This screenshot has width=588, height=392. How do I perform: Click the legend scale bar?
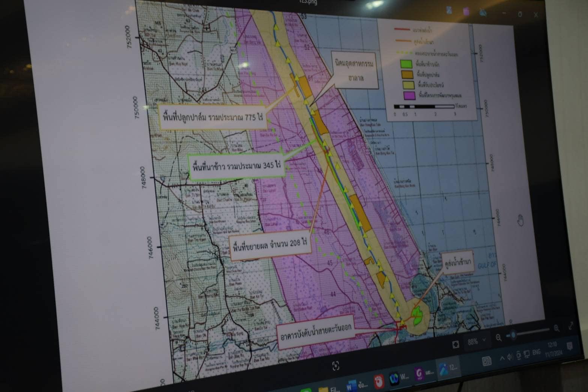tap(424, 107)
